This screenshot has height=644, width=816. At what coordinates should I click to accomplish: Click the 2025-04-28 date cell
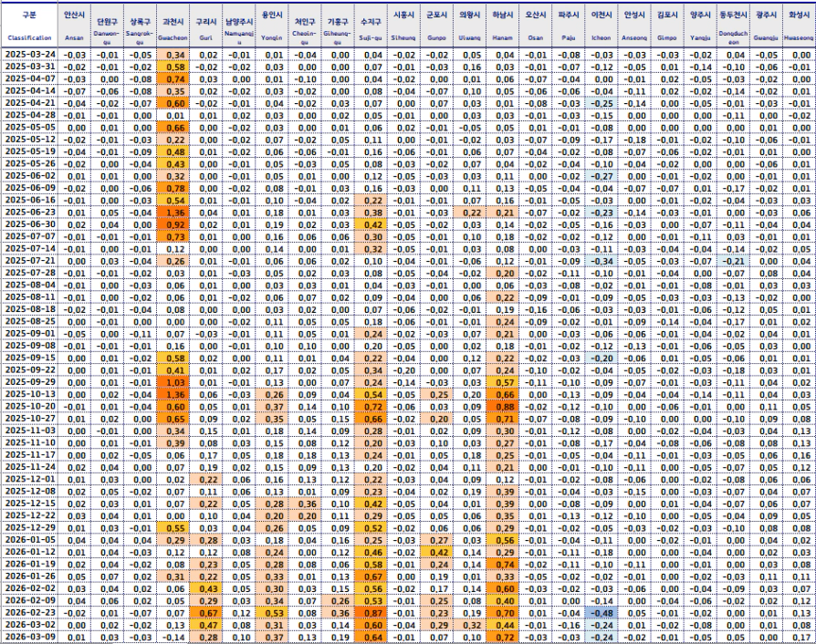(x=29, y=116)
